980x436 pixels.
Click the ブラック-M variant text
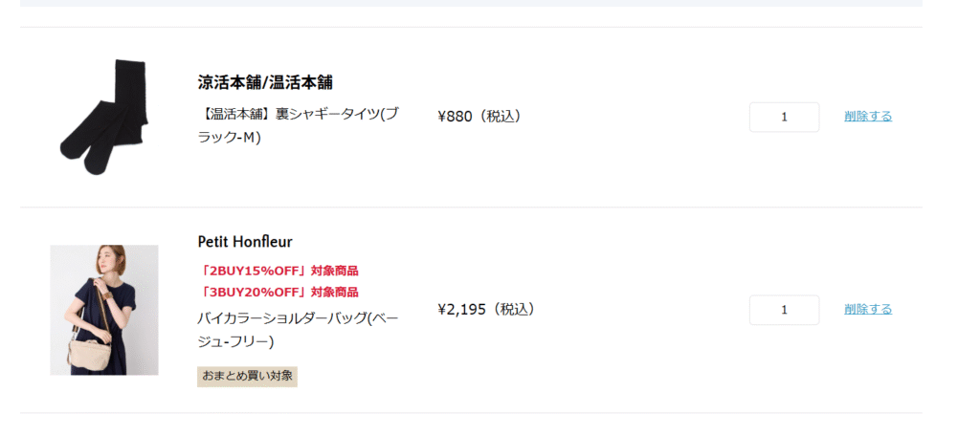tap(230, 138)
